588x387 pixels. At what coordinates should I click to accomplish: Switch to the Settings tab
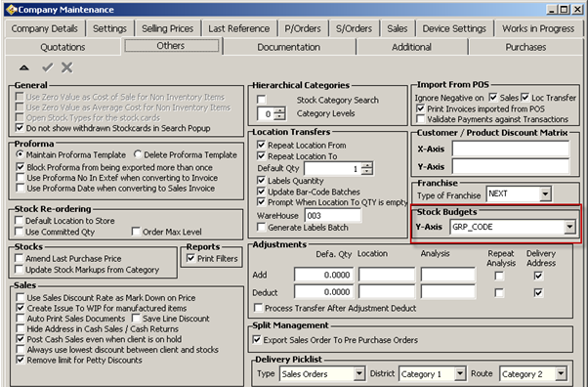109,28
